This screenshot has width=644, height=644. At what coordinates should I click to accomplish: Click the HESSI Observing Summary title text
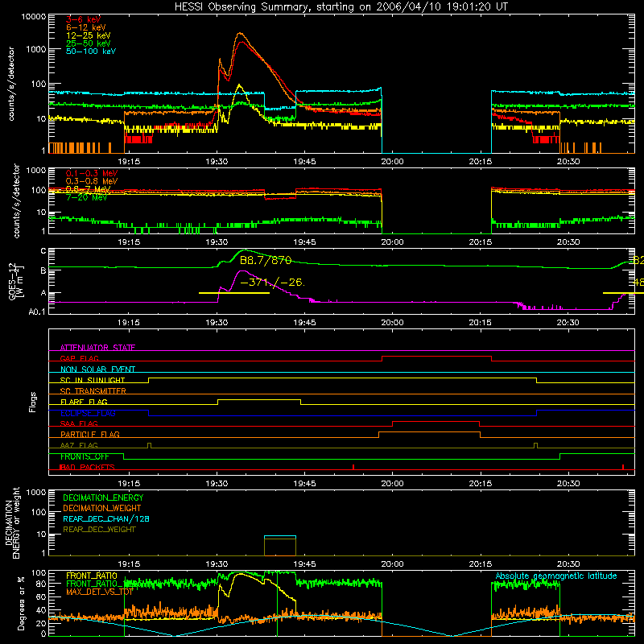[x=341, y=7]
